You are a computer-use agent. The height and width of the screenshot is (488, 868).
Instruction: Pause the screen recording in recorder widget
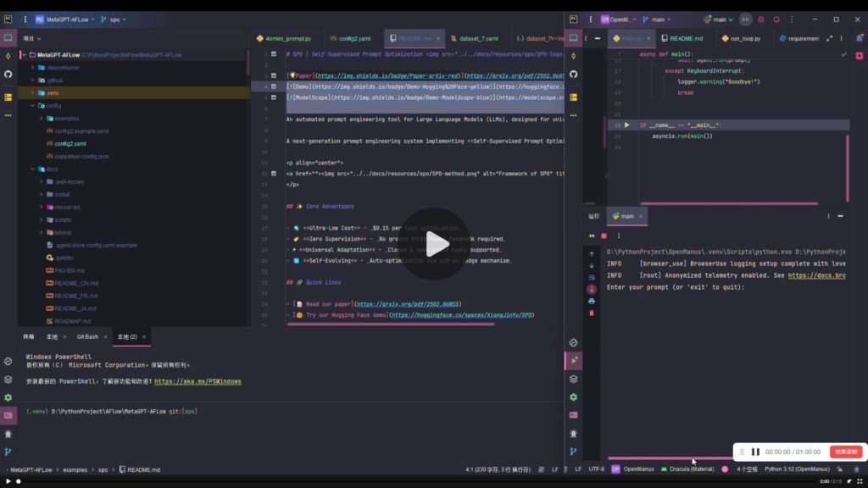point(755,452)
